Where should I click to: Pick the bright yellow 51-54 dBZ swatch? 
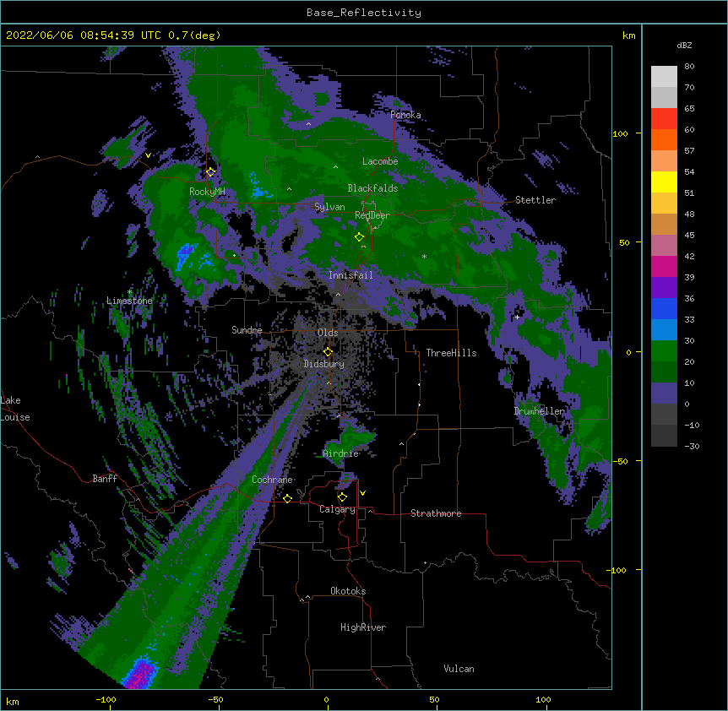click(664, 182)
